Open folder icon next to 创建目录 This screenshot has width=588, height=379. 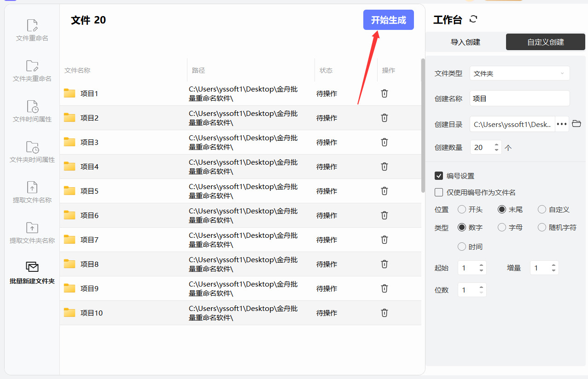576,124
